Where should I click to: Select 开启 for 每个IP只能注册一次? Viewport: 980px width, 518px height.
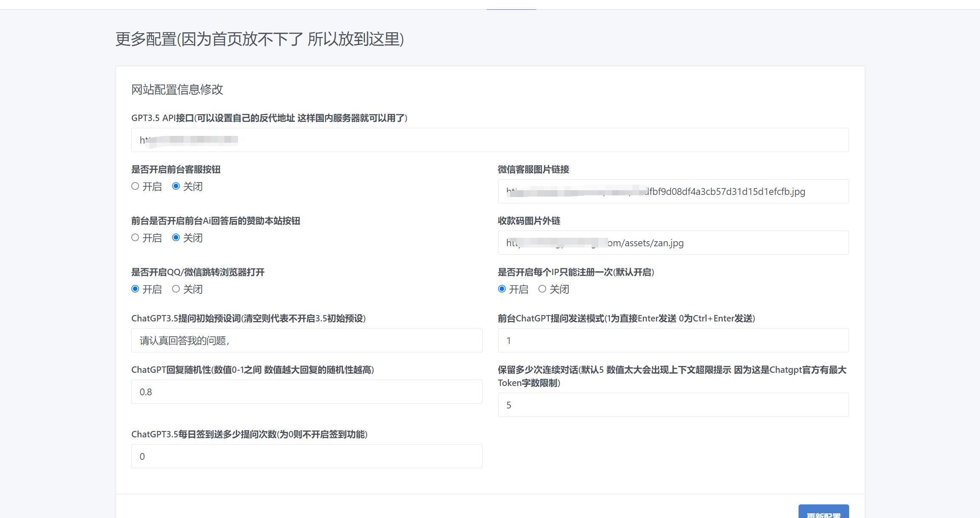click(502, 289)
